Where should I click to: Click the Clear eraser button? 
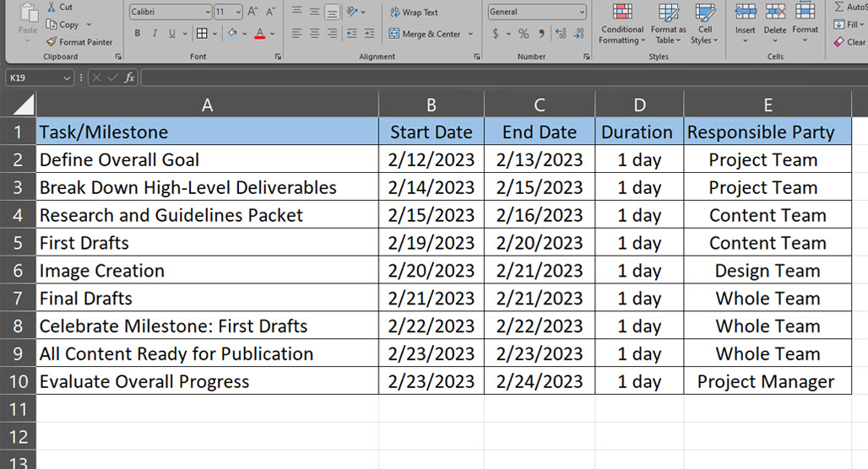pyautogui.click(x=849, y=41)
